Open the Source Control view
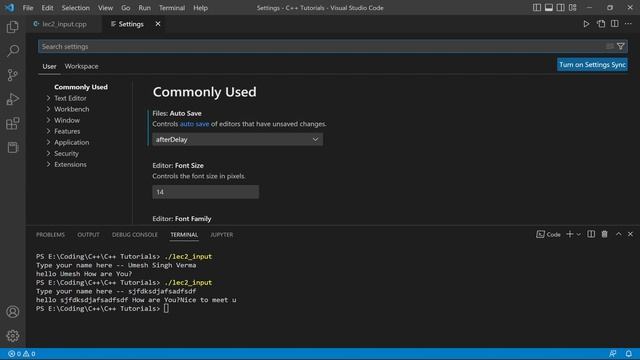 [13, 75]
